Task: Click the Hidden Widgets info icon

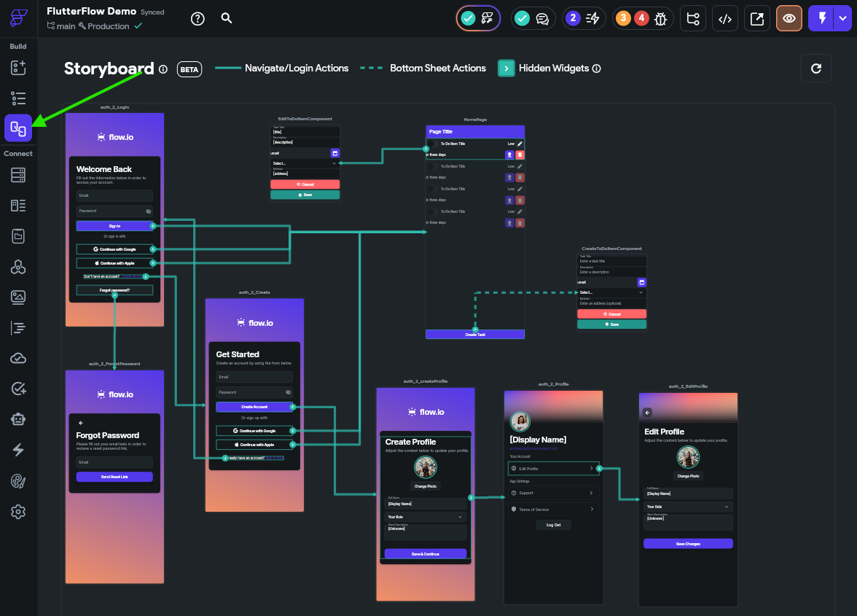Action: pos(597,69)
